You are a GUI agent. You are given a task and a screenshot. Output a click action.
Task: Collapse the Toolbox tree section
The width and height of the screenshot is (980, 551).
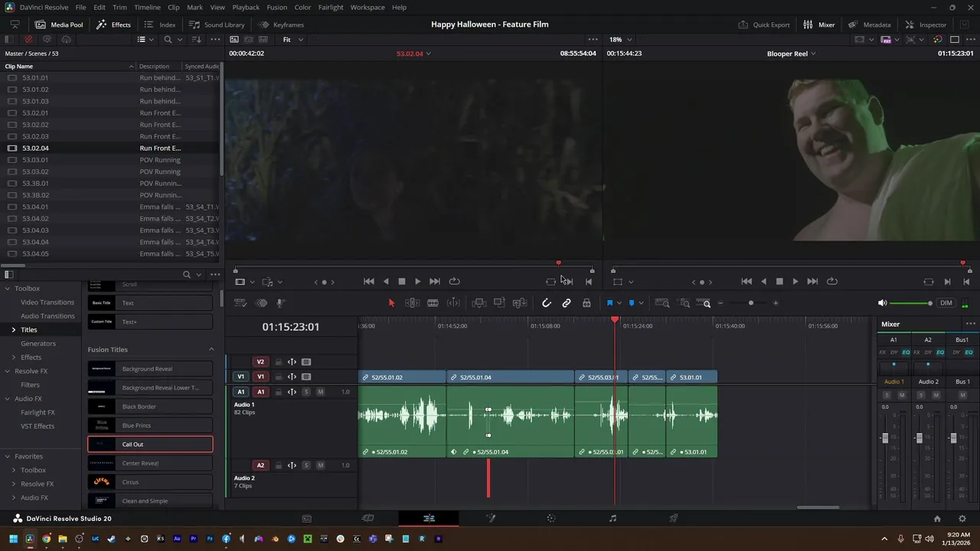click(8, 289)
